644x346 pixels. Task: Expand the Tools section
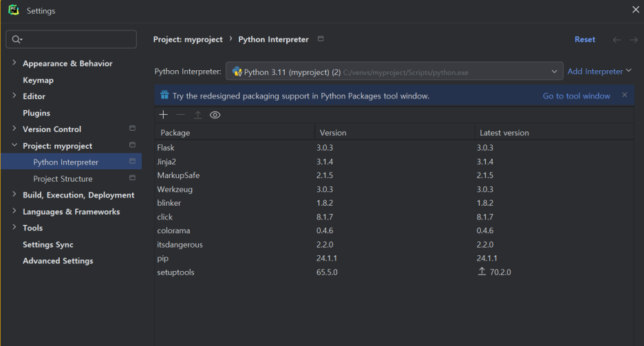(x=14, y=227)
